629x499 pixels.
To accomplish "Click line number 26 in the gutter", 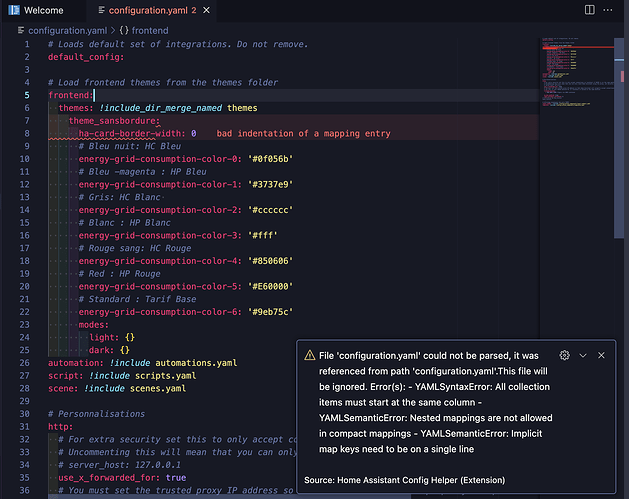I will [x=24, y=363].
